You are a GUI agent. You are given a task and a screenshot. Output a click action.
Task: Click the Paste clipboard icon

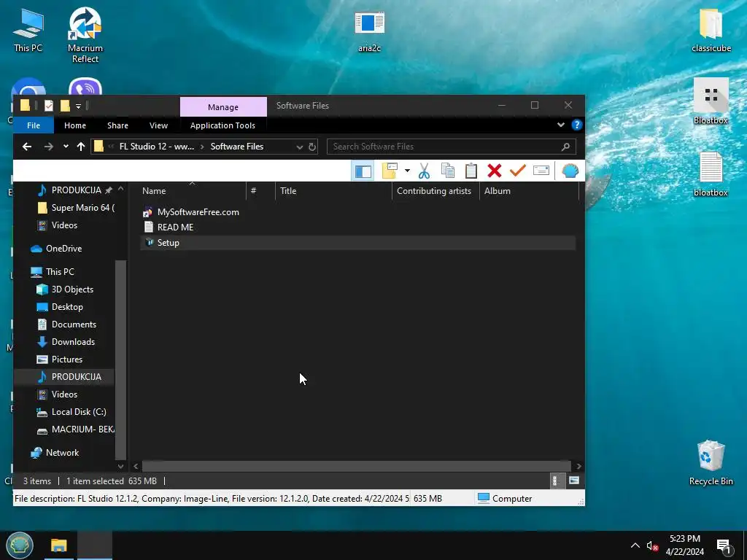coord(471,171)
